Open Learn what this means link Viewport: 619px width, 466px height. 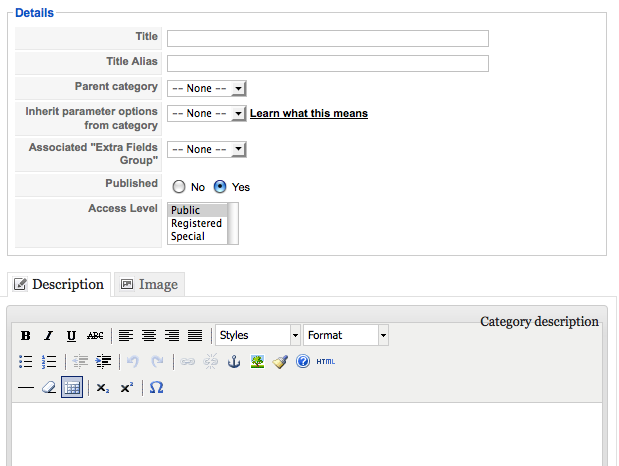click(x=309, y=113)
